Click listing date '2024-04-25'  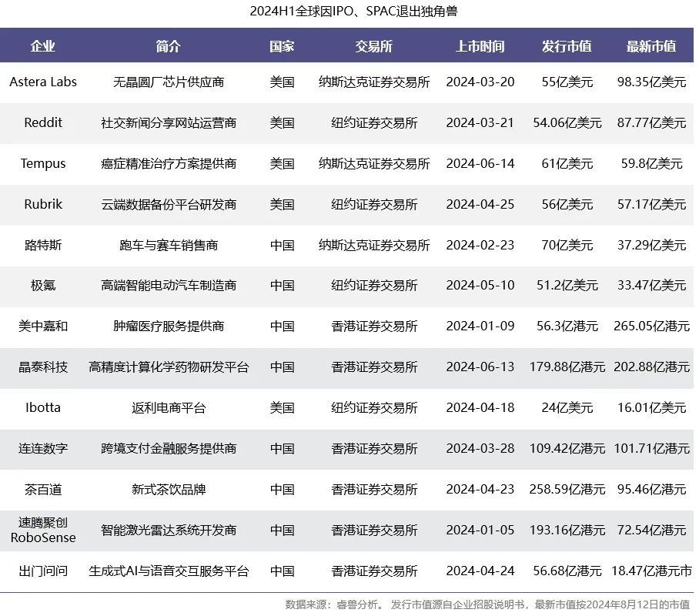(480, 204)
